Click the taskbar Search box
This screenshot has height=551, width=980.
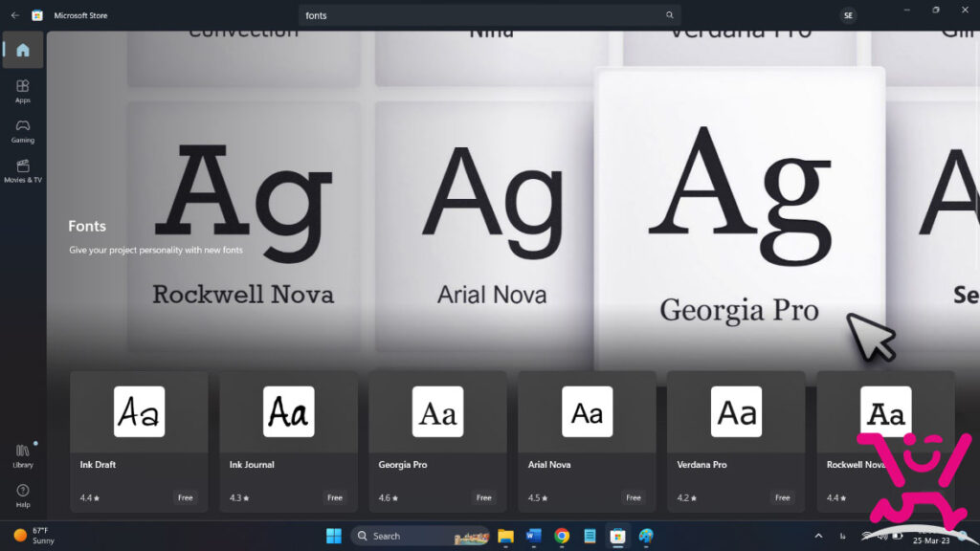421,536
